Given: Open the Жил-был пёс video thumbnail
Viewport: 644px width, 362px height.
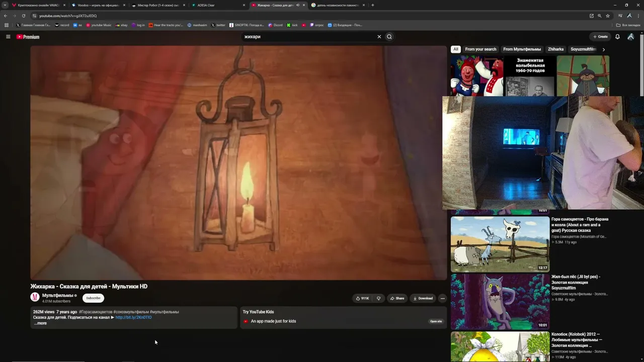Looking at the screenshot, I should [500, 301].
